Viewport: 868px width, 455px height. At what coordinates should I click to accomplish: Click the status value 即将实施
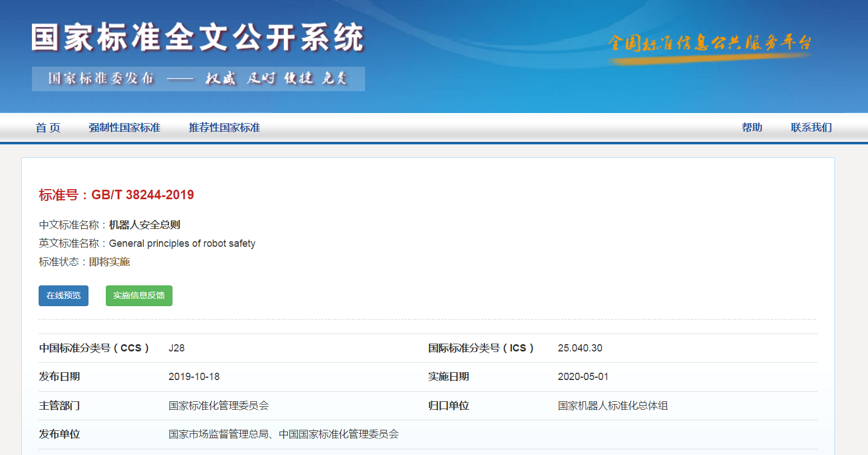coord(109,262)
